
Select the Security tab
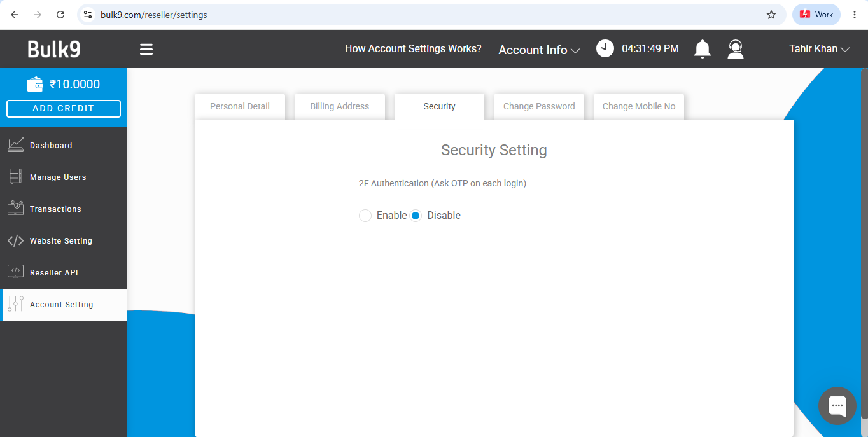[x=439, y=106]
